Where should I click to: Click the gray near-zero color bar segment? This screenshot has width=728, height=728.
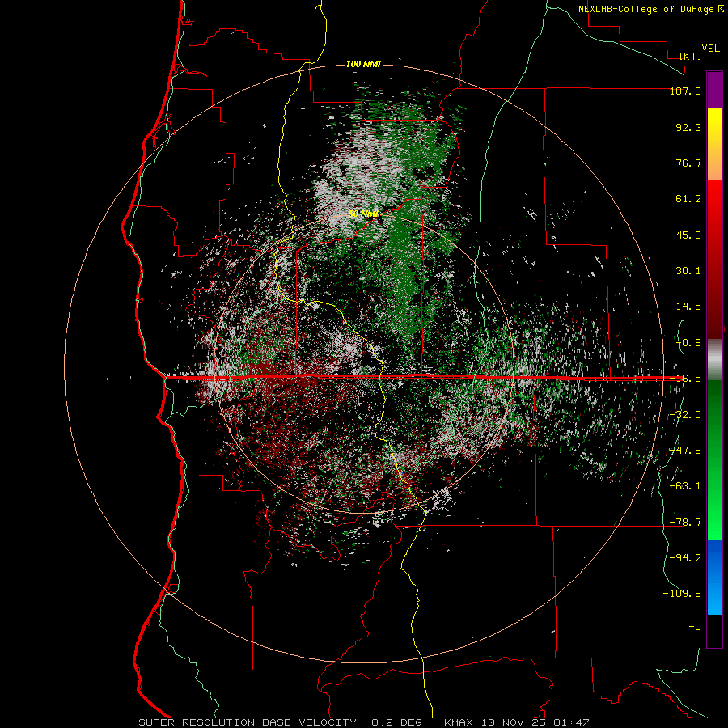pos(714,360)
